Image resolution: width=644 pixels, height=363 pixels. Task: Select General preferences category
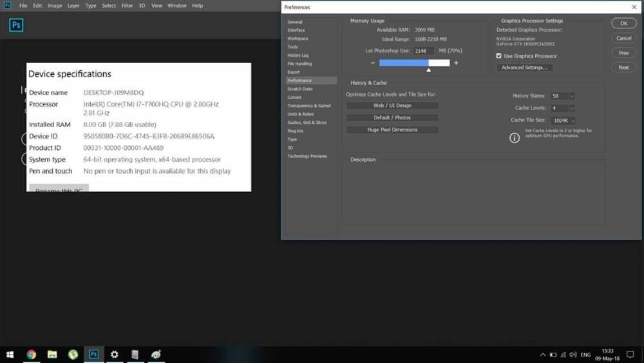tap(294, 22)
